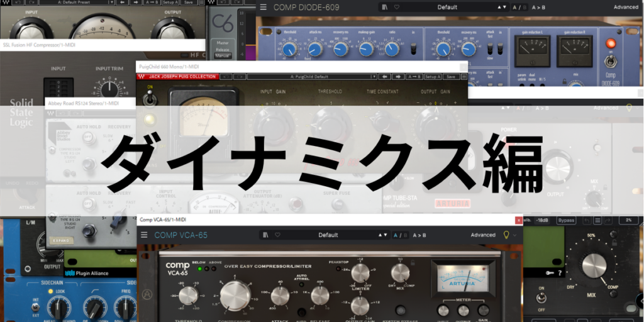This screenshot has width=644, height=322.
Task: Select previous preset arrow in Comp DIODE-609
Action: tap(499, 7)
